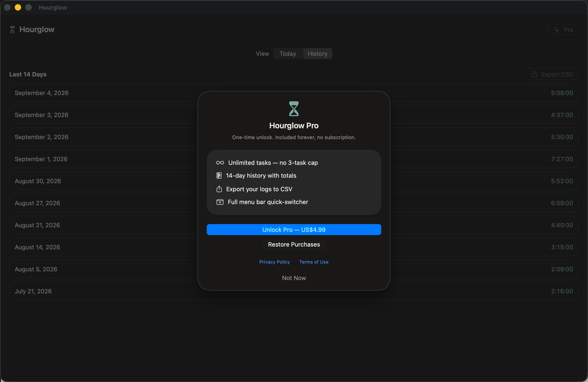
Task: Open the Privacy Policy link
Action: [274, 262]
